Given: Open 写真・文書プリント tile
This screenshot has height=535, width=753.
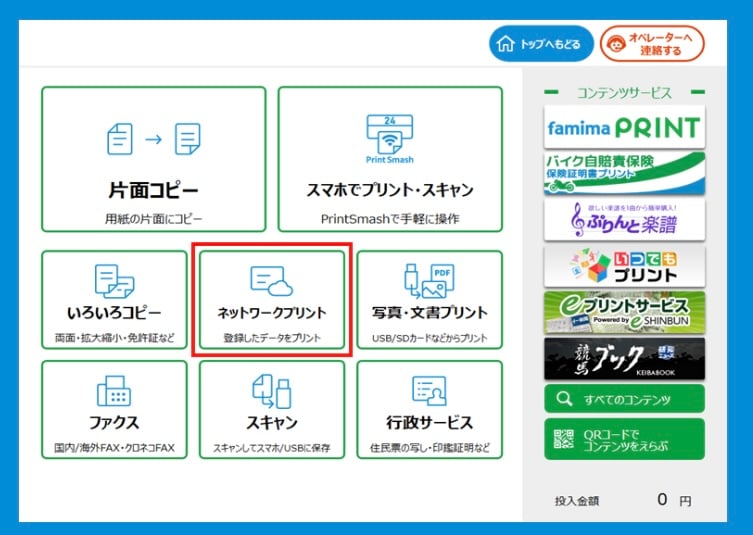Looking at the screenshot, I should pos(429,300).
